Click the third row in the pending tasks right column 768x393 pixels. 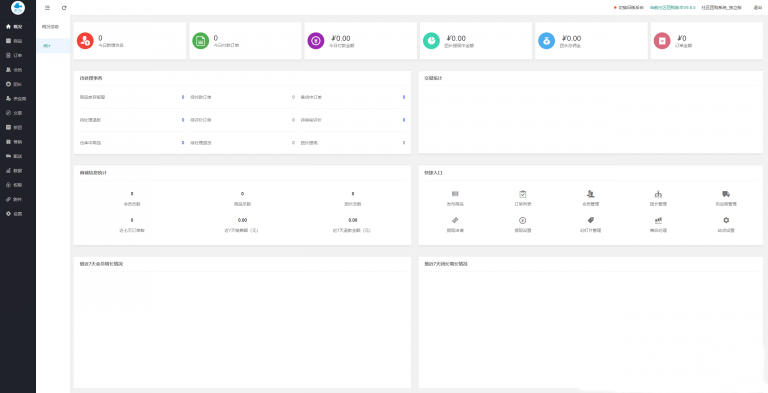coord(353,143)
